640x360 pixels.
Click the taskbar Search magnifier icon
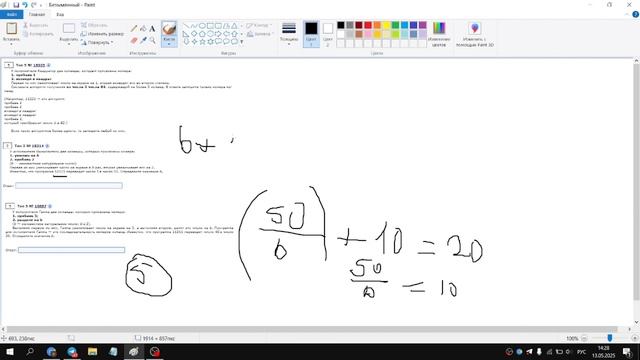[x=30, y=351]
